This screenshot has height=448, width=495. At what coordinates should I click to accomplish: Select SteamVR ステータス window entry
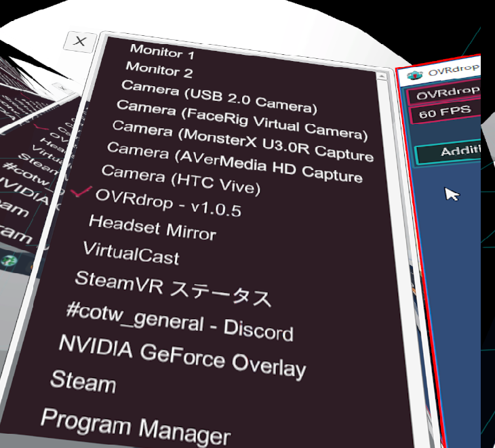click(x=173, y=289)
